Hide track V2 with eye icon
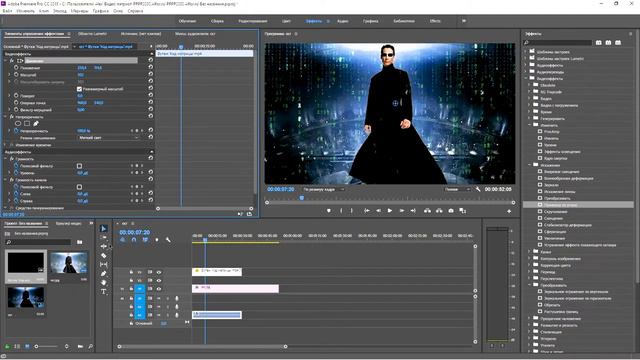The height and width of the screenshot is (360, 640). pos(159,280)
